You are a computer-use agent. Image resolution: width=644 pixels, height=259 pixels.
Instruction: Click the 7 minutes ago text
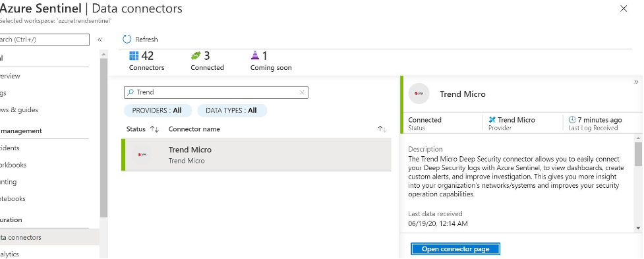click(x=600, y=120)
